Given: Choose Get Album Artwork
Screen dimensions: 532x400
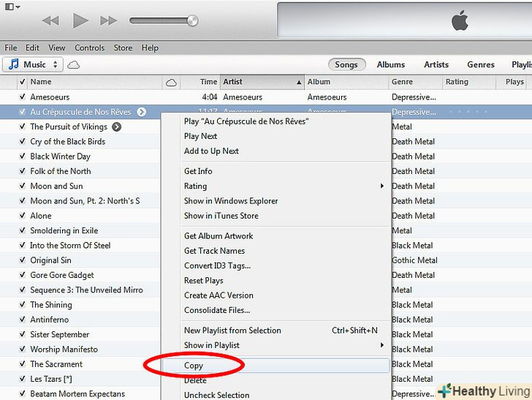Looking at the screenshot, I should 275,236.
